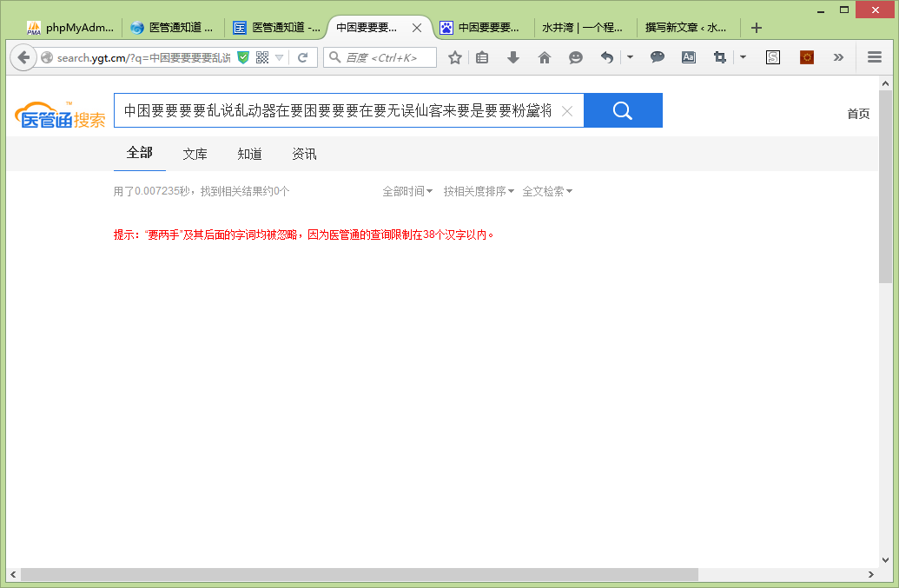Switch to the 撰写新文章 tab
Image resolution: width=899 pixels, height=588 pixels.
point(685,28)
